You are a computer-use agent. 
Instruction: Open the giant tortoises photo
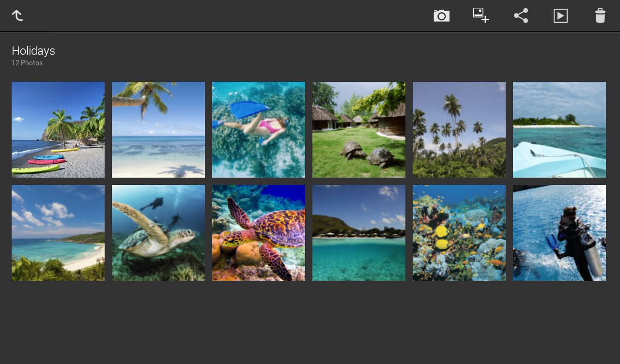pos(359,130)
